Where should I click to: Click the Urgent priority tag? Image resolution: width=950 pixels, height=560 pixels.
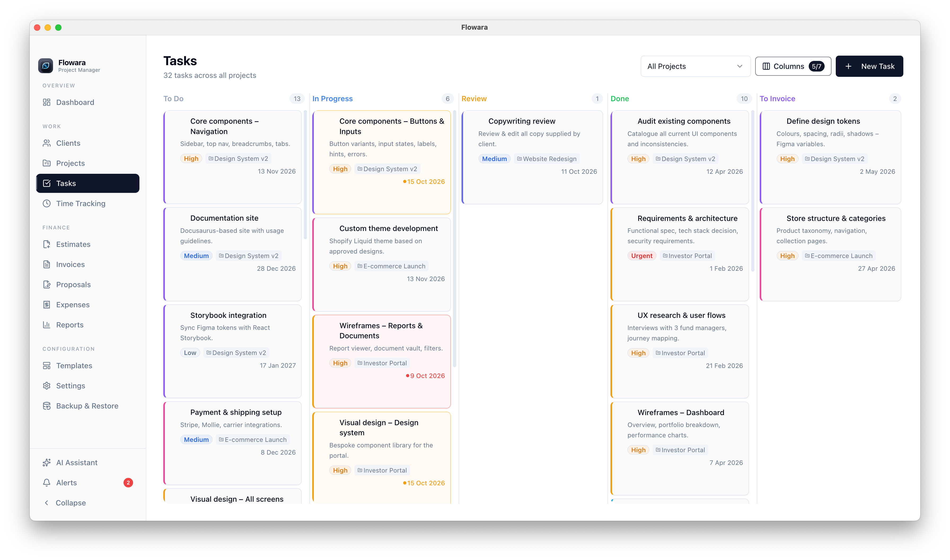(x=641, y=256)
